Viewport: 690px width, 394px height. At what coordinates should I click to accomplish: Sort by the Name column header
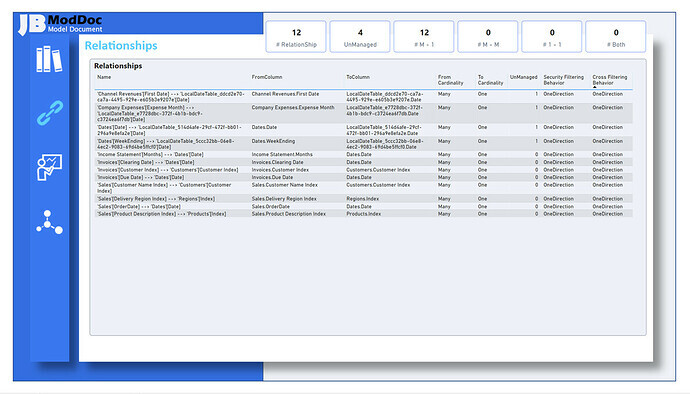click(104, 77)
